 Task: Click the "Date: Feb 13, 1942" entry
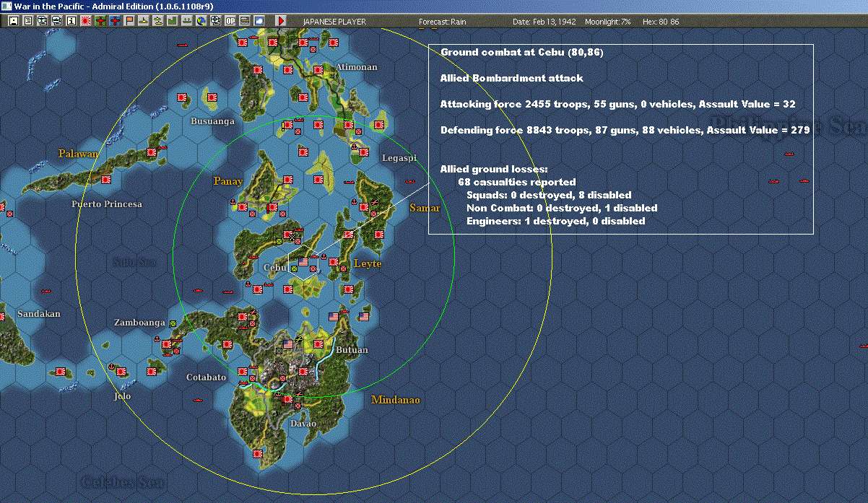tap(543, 22)
